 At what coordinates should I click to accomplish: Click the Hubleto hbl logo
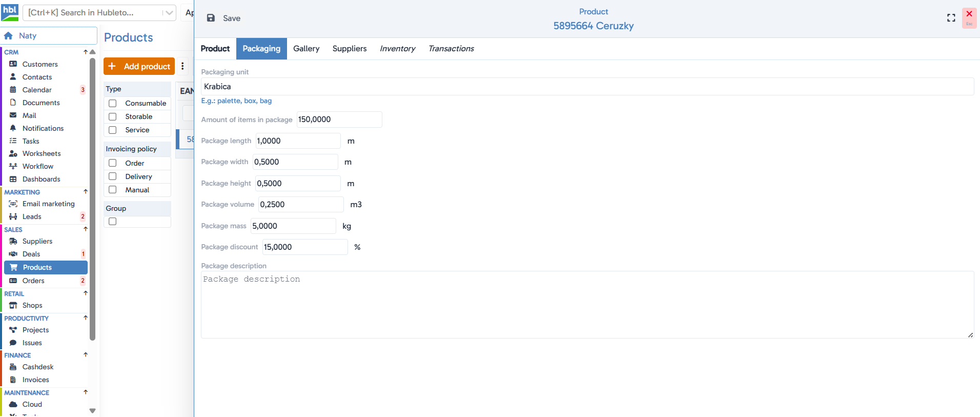[10, 12]
